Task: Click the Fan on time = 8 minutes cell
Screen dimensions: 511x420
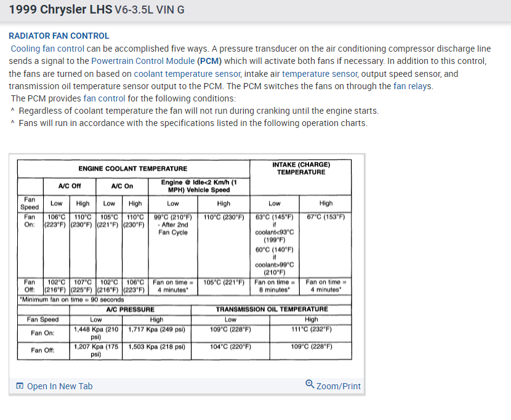Action: [275, 286]
